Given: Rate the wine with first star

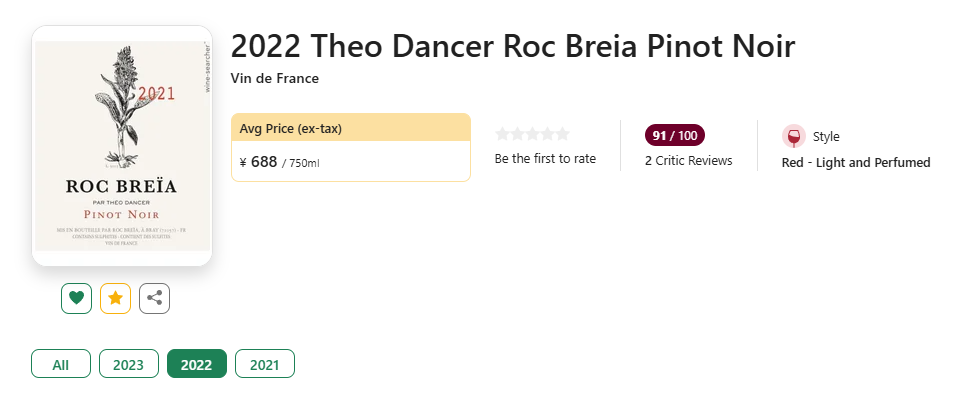Looking at the screenshot, I should tap(502, 134).
